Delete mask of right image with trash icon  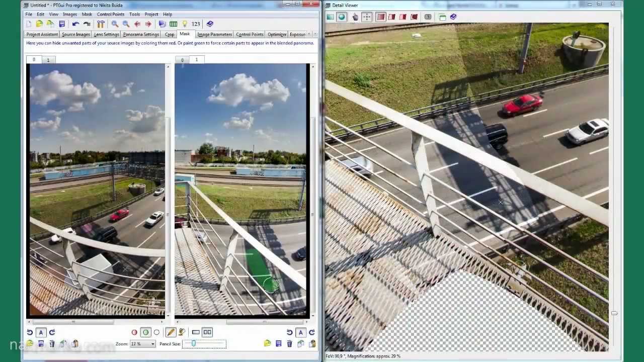click(289, 344)
